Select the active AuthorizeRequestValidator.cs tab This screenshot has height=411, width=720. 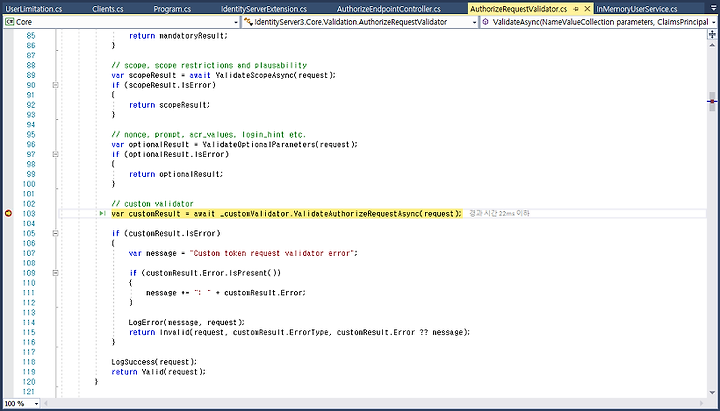pyautogui.click(x=518, y=9)
